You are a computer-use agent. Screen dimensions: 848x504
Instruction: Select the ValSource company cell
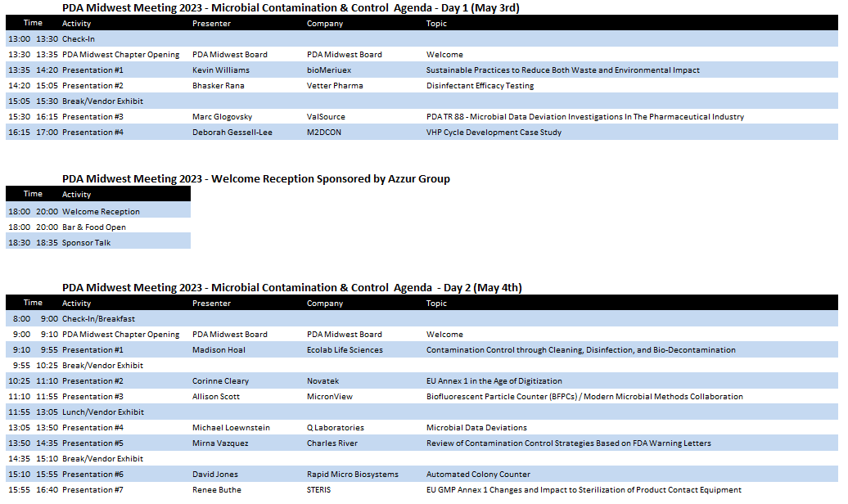(x=326, y=117)
